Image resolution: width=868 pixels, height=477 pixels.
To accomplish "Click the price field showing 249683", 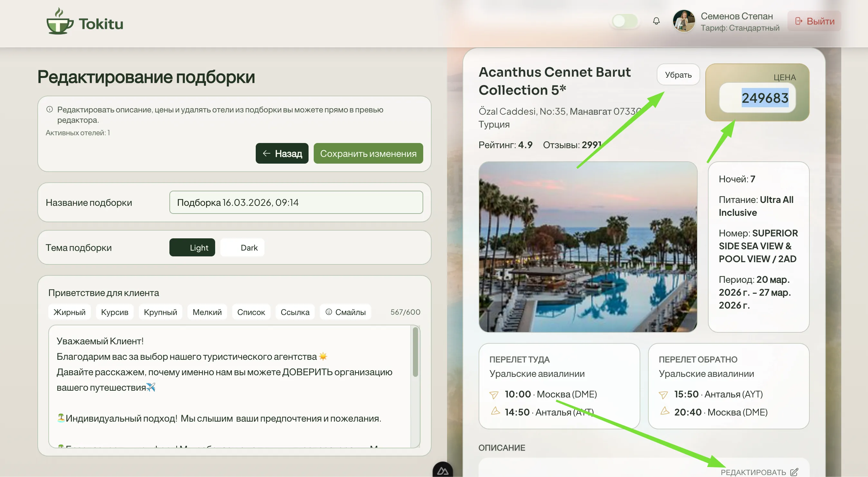I will coord(758,98).
